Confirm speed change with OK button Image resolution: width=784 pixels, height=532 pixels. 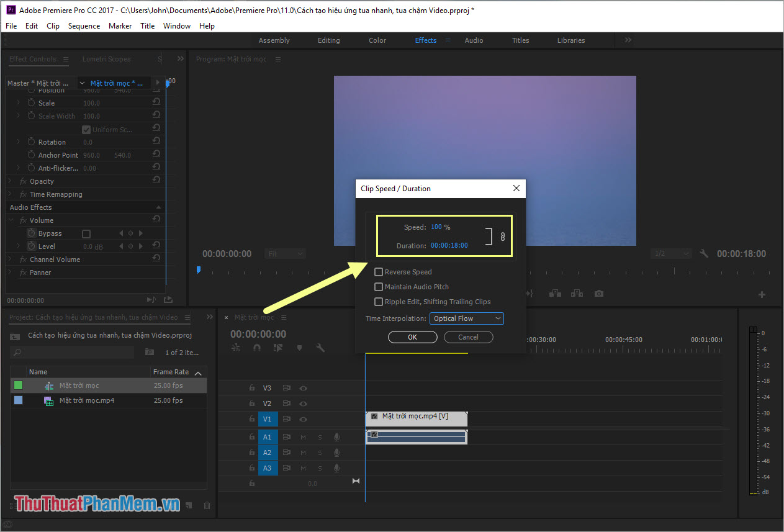point(412,336)
